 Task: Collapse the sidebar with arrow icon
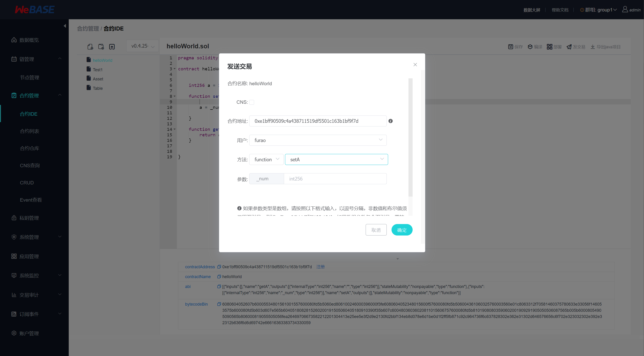coord(65,26)
